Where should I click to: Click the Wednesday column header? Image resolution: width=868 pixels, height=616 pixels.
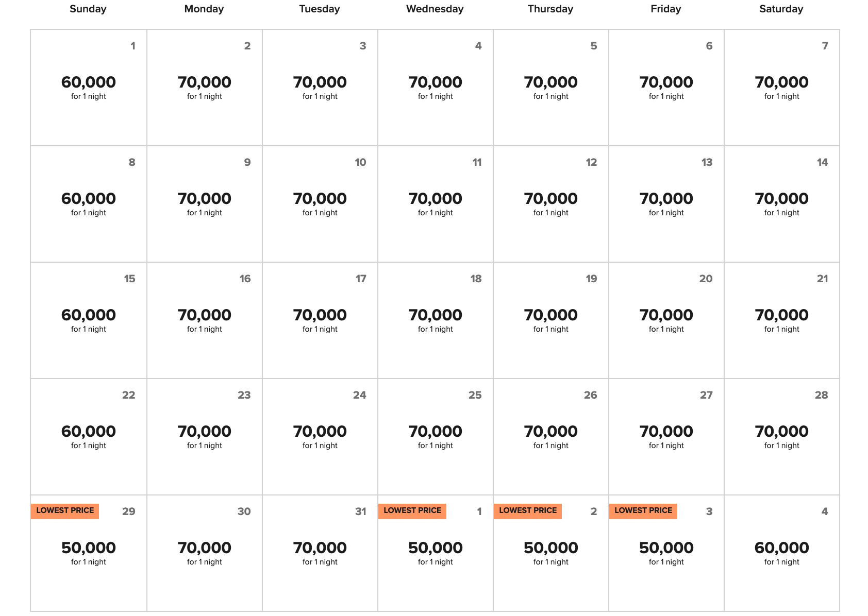point(435,8)
